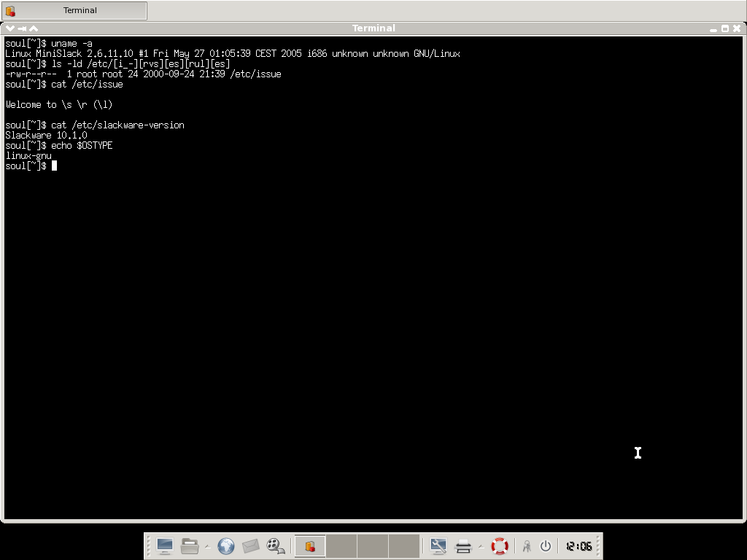
Task: Open the printer manager icon
Action: (463, 546)
